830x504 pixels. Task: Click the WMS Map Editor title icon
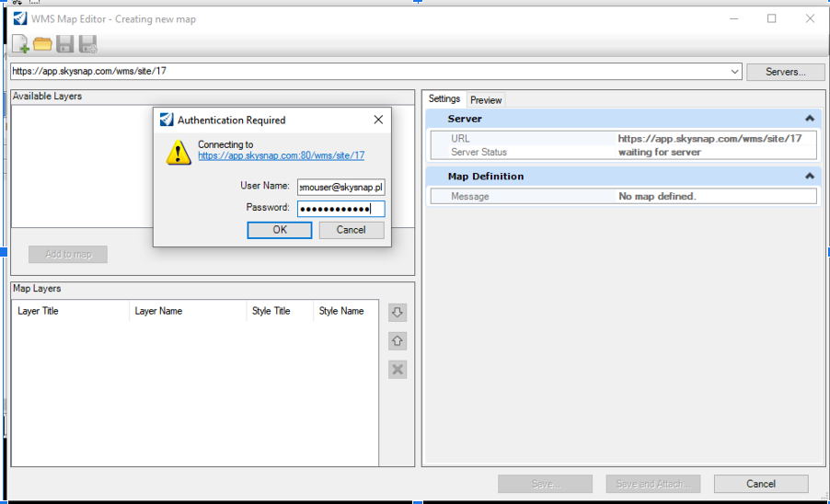(19, 18)
